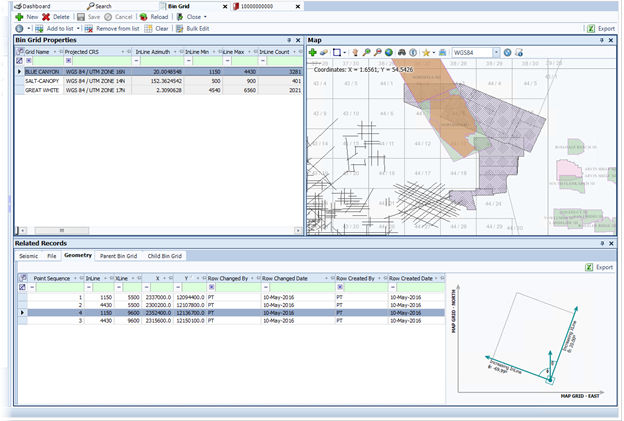The image size is (624, 421).
Task: Click the globe icon in second toolbar
Action: pyautogui.click(x=19, y=29)
